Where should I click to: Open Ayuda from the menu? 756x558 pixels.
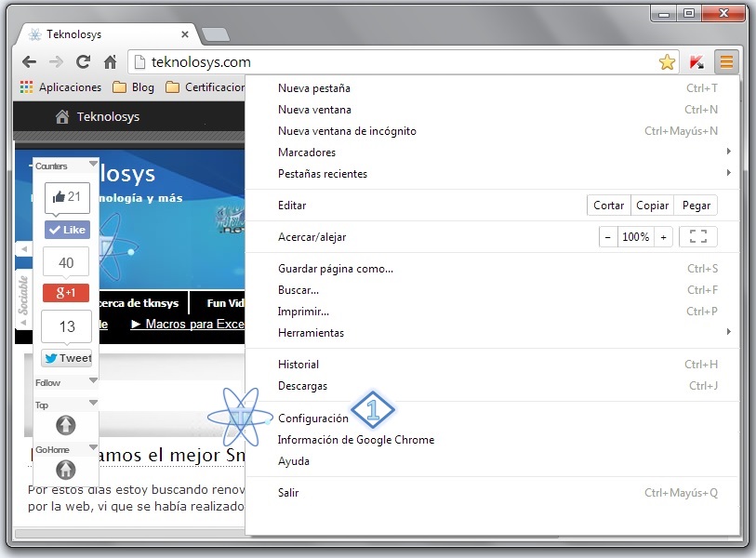click(x=492, y=461)
